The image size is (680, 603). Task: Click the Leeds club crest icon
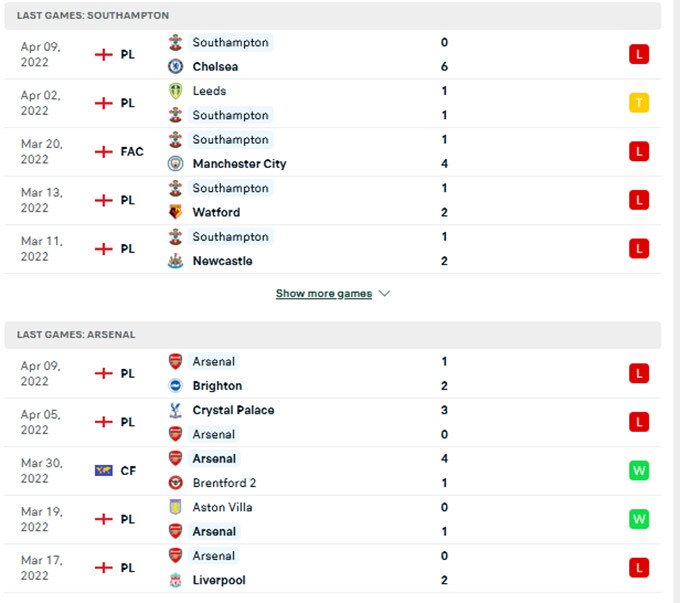point(175,91)
